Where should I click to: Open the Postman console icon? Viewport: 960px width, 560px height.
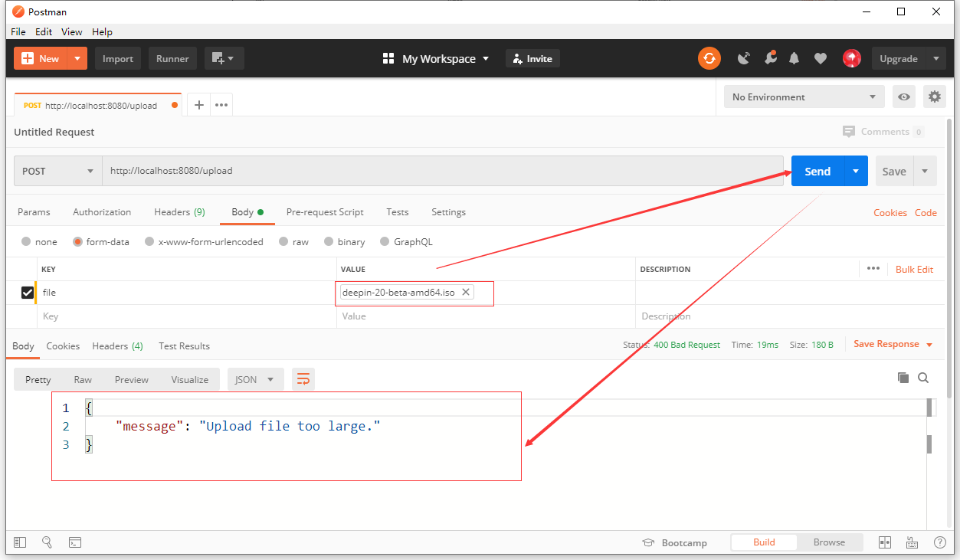coord(75,542)
